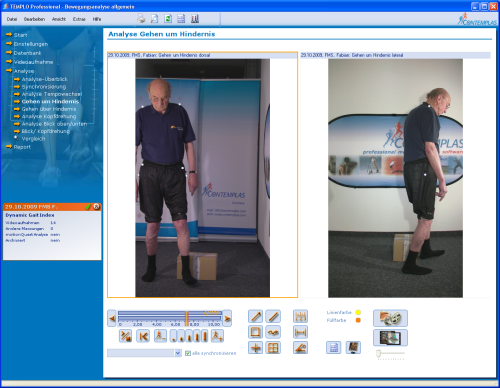The width and height of the screenshot is (500, 388).
Task: Go to Start in the sidebar
Action: click(20, 35)
